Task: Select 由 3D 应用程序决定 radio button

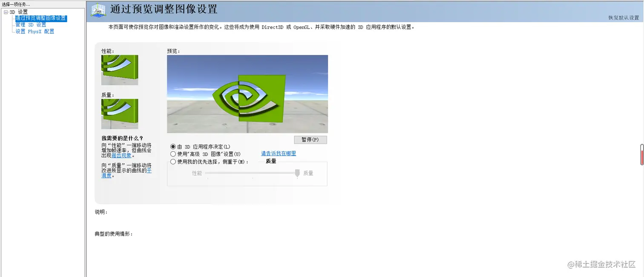Action: pos(173,147)
